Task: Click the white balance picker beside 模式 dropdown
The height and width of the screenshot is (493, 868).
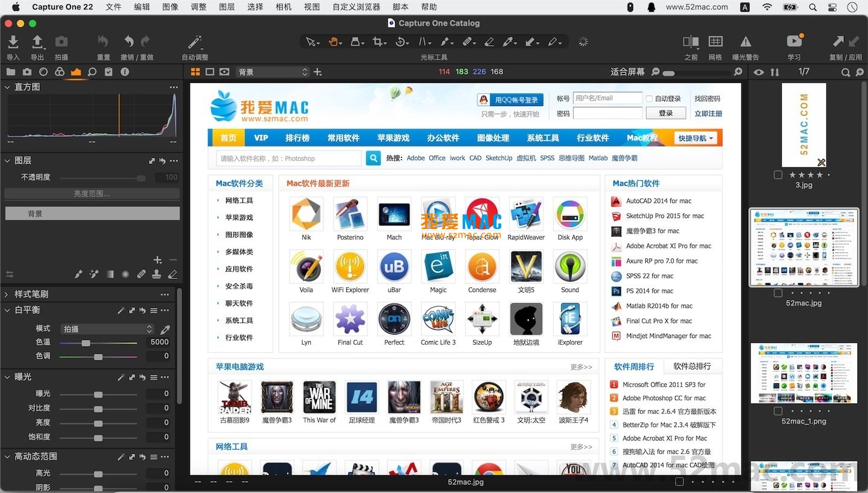Action: [165, 329]
